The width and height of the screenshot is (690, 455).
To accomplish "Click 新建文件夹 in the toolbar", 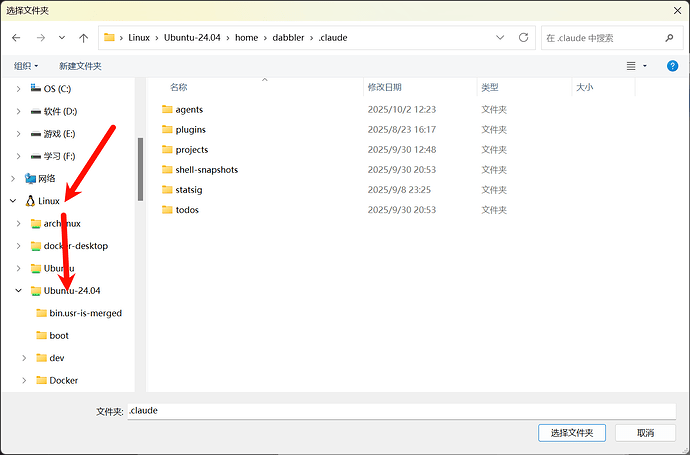I will pyautogui.click(x=80, y=66).
